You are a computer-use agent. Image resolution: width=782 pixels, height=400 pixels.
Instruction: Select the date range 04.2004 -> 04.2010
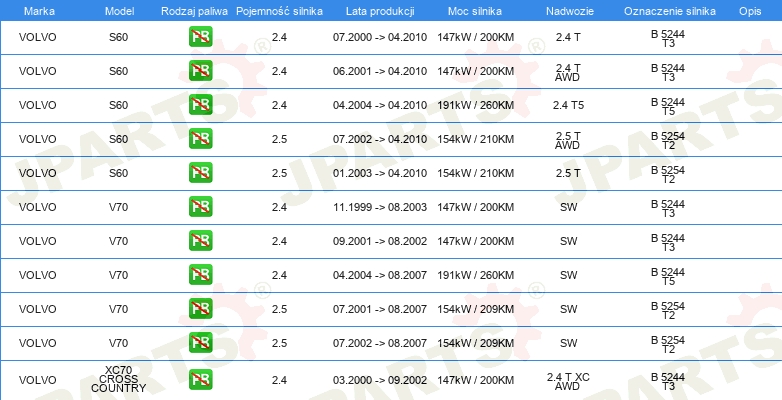pyautogui.click(x=380, y=105)
